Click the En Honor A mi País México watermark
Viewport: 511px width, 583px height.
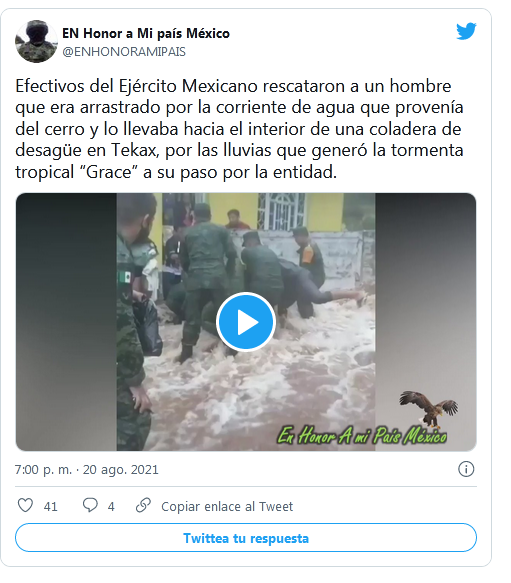(x=362, y=436)
